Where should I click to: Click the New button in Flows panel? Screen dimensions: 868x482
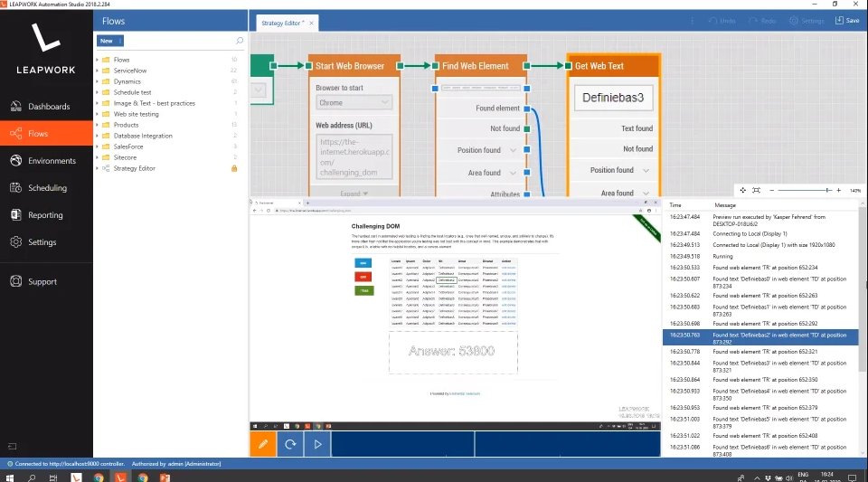[x=107, y=41]
